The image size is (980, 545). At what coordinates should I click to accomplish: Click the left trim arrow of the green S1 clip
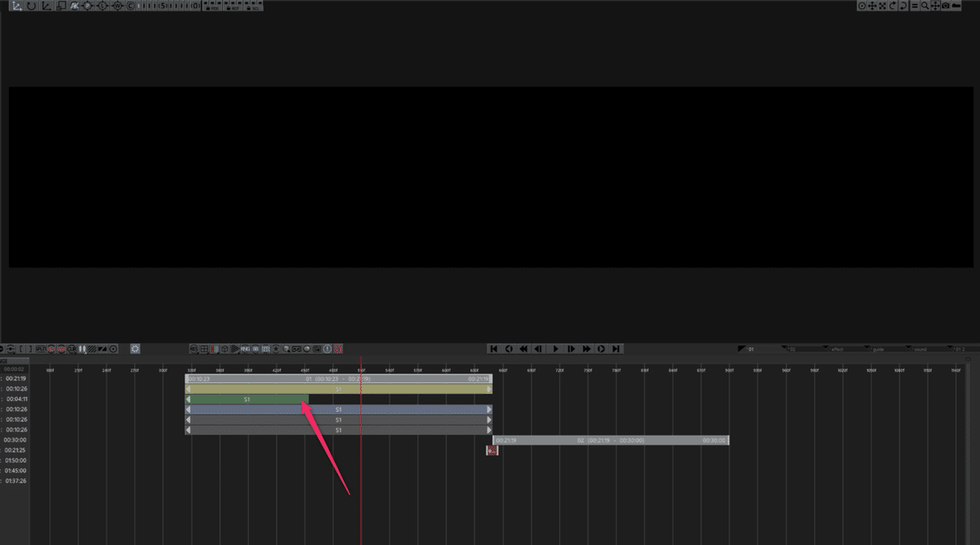189,400
